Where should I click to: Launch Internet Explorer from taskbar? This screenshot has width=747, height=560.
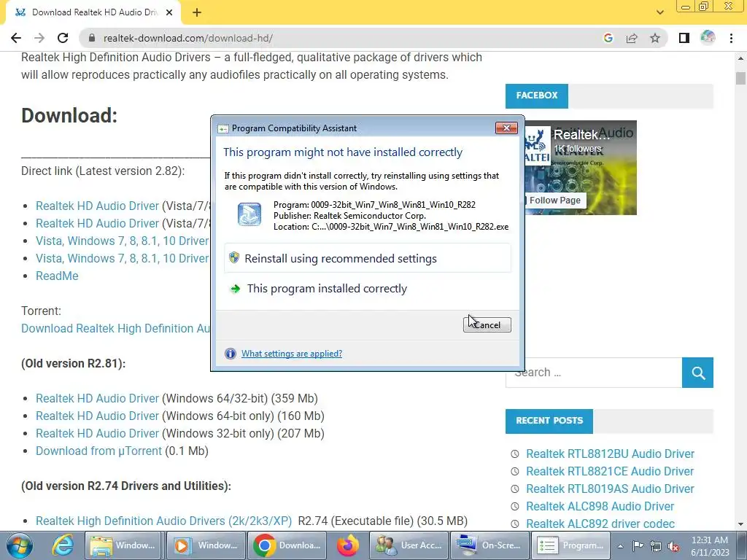pyautogui.click(x=63, y=545)
